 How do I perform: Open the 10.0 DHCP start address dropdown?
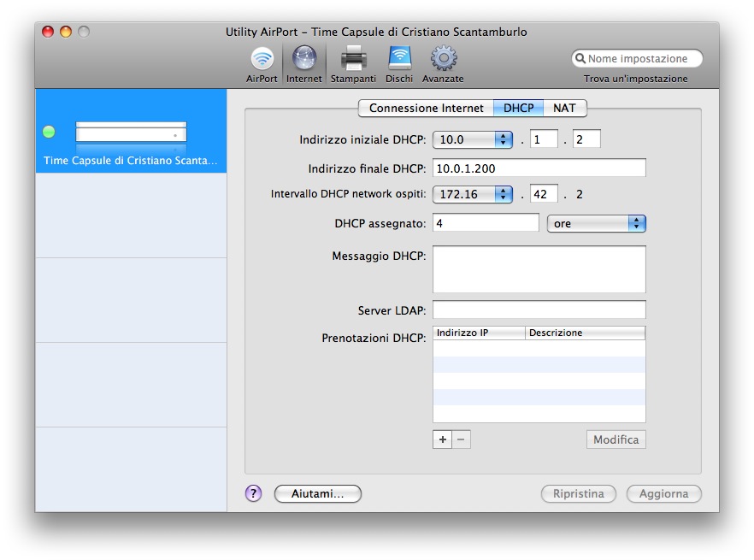click(x=473, y=139)
